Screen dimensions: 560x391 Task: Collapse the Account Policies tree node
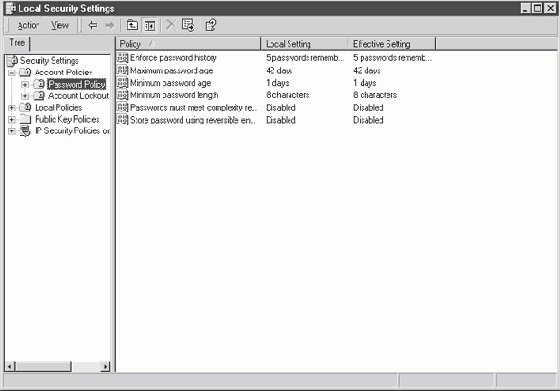coord(12,73)
